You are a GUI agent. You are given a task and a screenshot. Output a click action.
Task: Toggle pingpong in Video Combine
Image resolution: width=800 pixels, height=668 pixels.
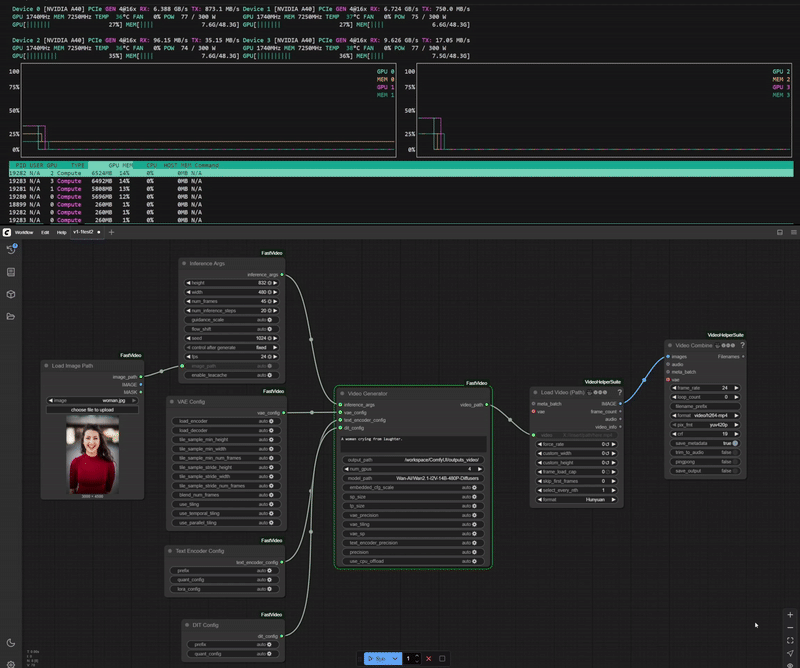tap(705, 461)
